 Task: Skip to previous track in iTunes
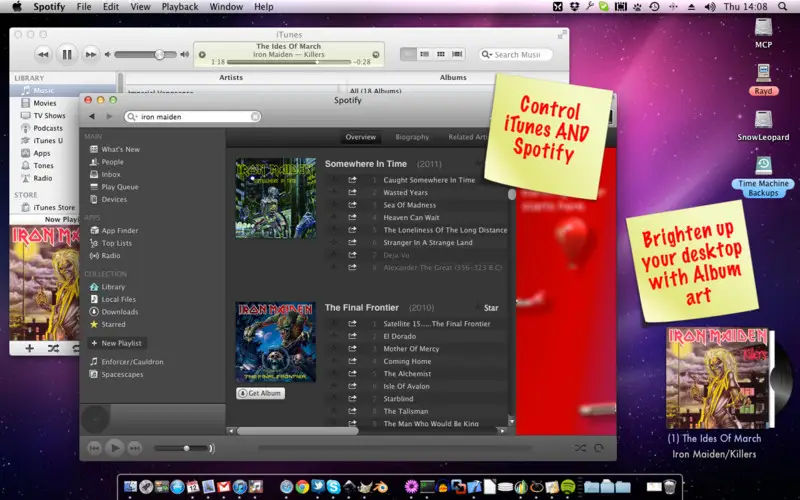(43, 54)
